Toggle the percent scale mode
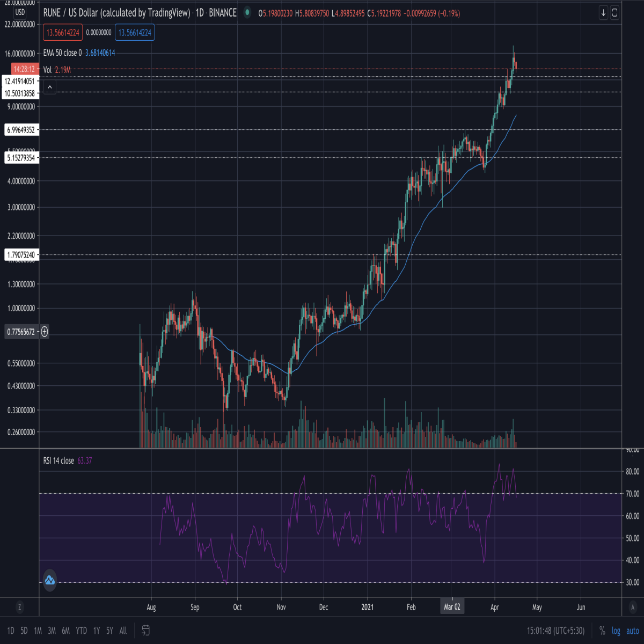Viewport: 644px width, 644px height. (602, 631)
